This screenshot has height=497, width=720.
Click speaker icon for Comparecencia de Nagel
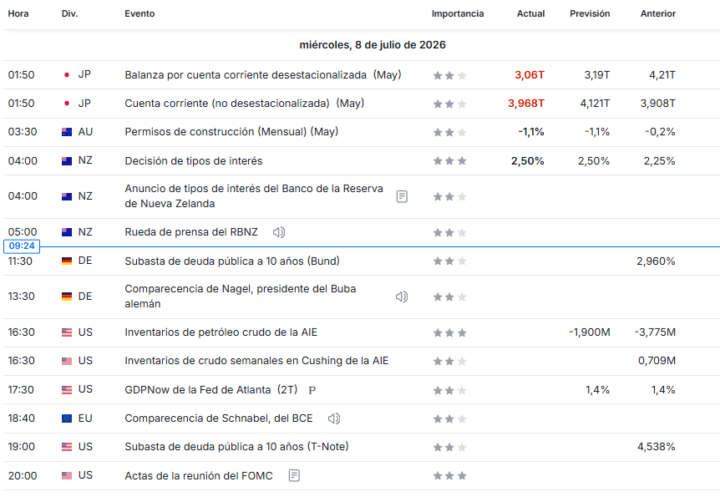(402, 297)
